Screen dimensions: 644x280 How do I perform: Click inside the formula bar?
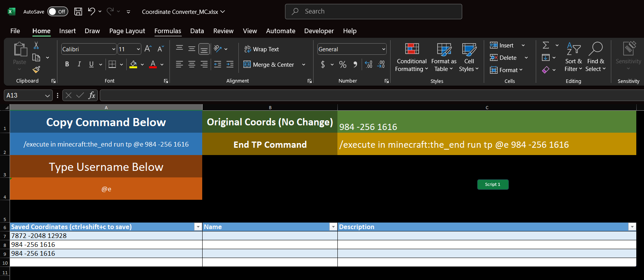coord(372,95)
